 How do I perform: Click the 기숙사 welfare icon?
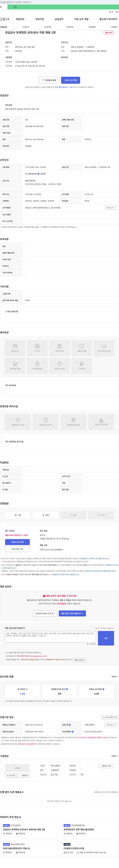tap(37, 348)
